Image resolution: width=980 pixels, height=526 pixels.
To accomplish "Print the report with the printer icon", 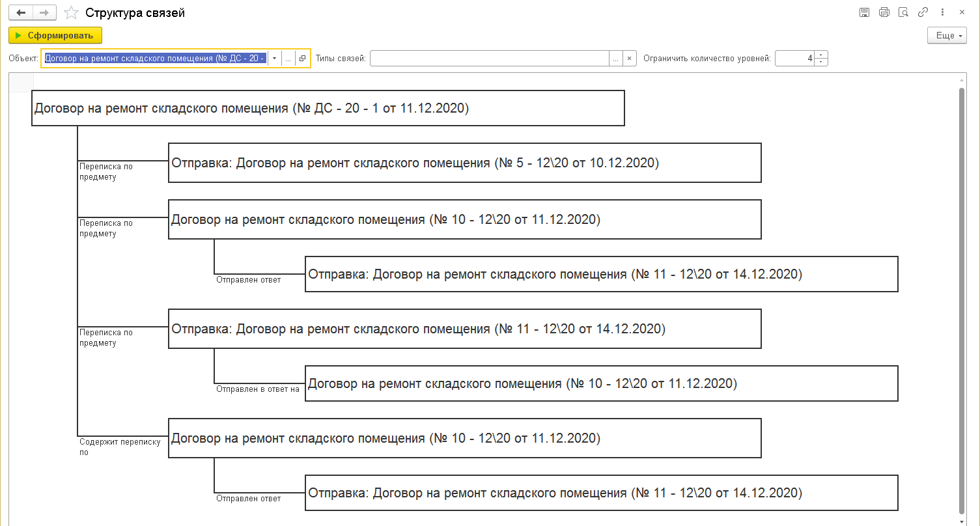I will (x=884, y=12).
